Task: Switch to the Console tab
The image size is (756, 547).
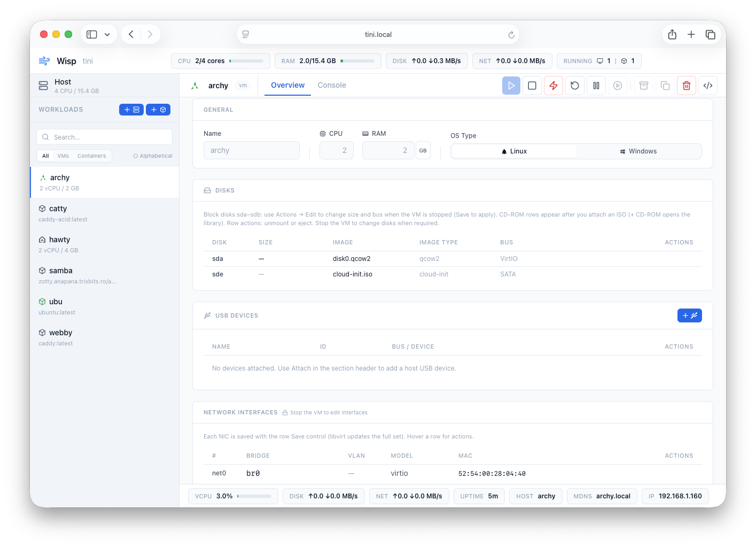Action: tap(332, 86)
